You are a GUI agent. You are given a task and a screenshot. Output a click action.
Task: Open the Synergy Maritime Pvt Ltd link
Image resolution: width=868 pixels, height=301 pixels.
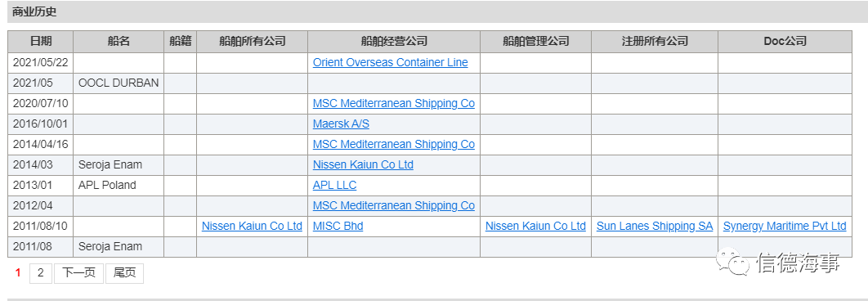(x=785, y=227)
